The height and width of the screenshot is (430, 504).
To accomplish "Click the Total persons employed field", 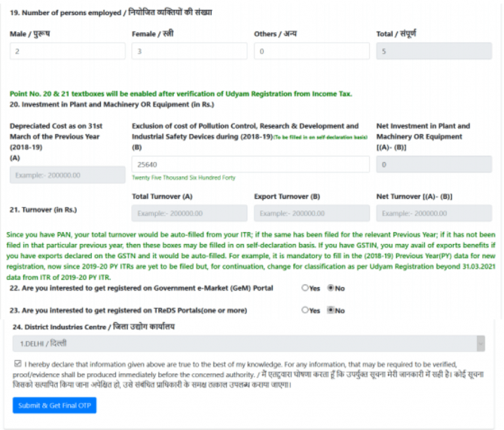I will (434, 51).
